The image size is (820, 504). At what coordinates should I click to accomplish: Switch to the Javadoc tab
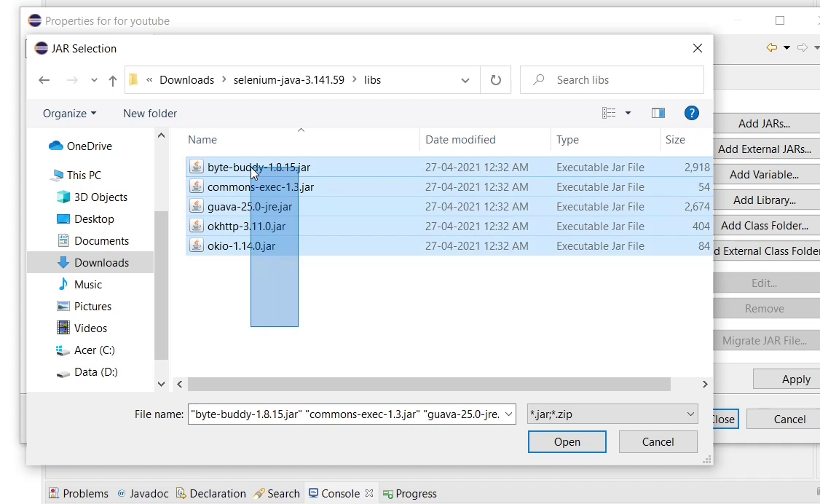143,494
